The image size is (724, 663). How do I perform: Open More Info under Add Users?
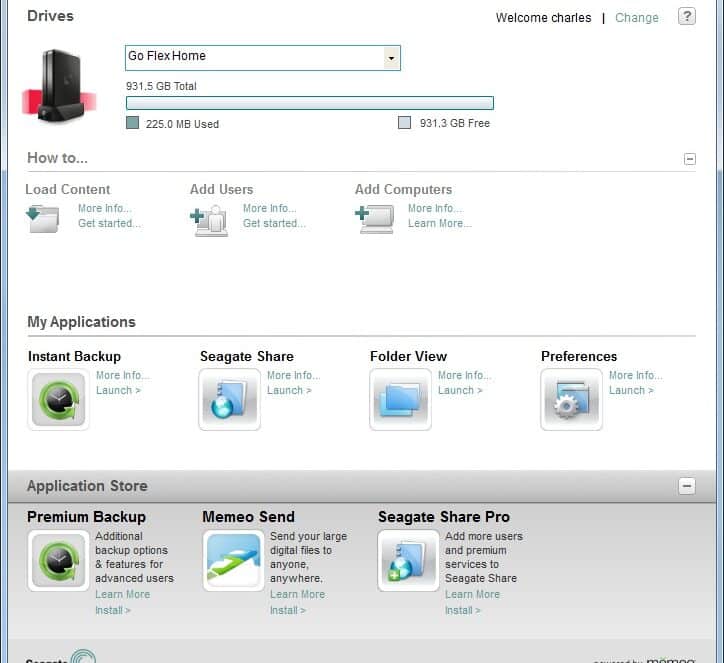(270, 208)
